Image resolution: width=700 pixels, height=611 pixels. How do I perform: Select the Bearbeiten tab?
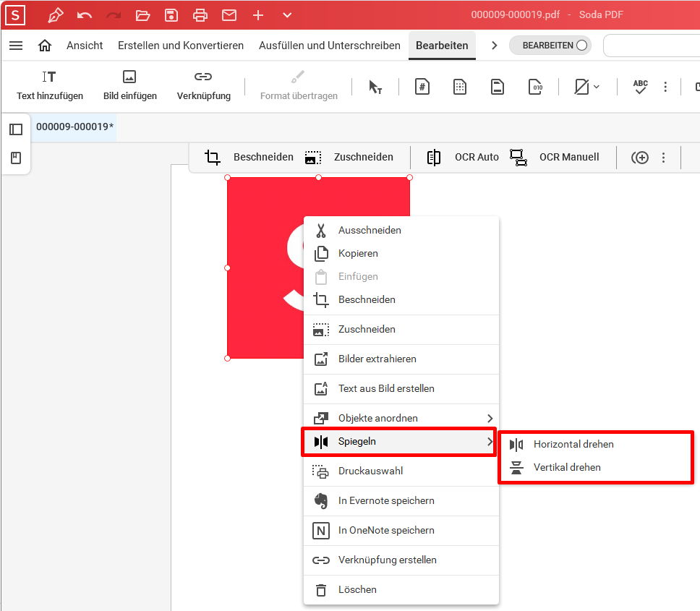[x=442, y=46]
